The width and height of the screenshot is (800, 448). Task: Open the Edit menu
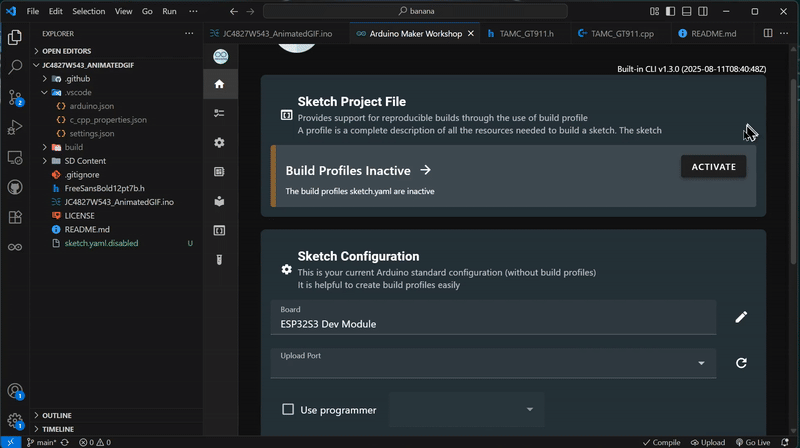[x=56, y=11]
